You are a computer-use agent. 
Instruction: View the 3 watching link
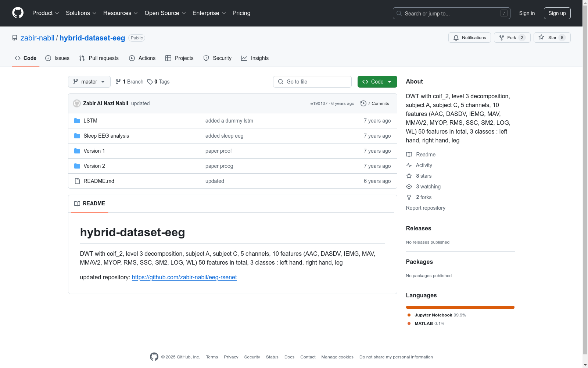[423, 187]
